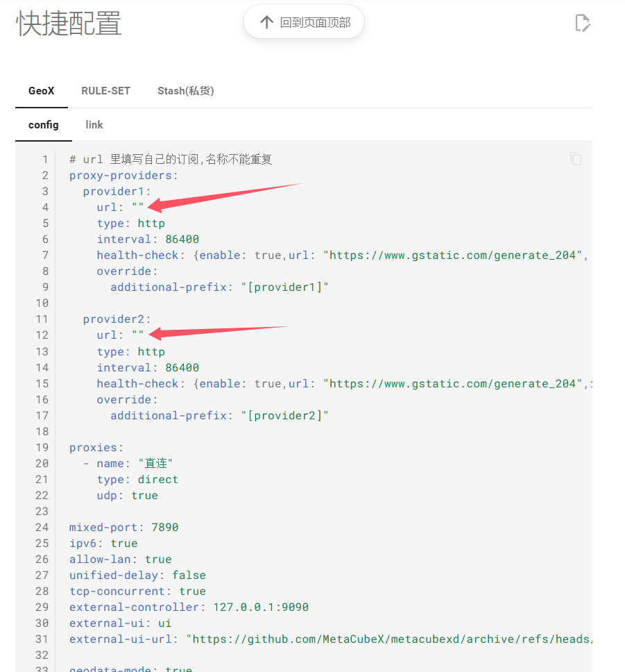Viewport: 625px width, 672px height.
Task: Click line number 24
Action: [x=42, y=528]
